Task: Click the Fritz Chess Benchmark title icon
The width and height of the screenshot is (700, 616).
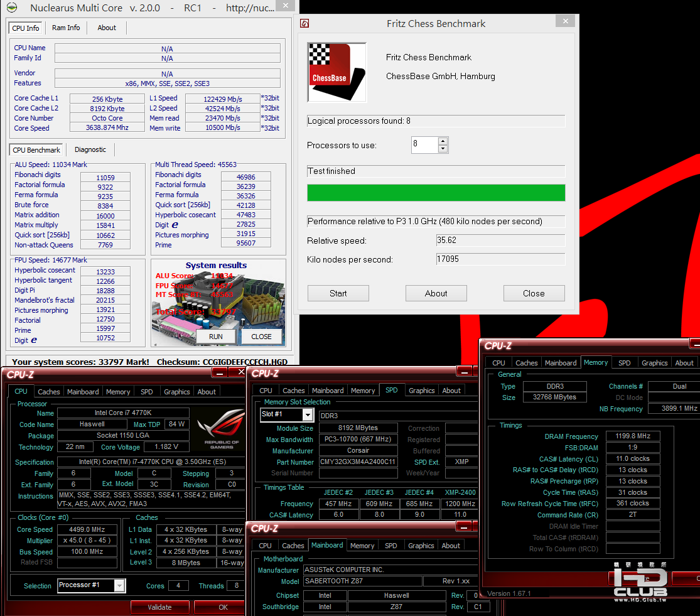Action: [x=304, y=23]
